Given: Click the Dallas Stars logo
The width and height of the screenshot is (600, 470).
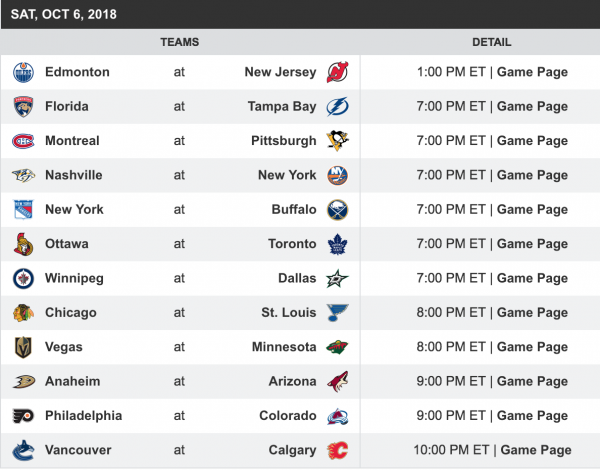Looking at the screenshot, I should click(337, 278).
